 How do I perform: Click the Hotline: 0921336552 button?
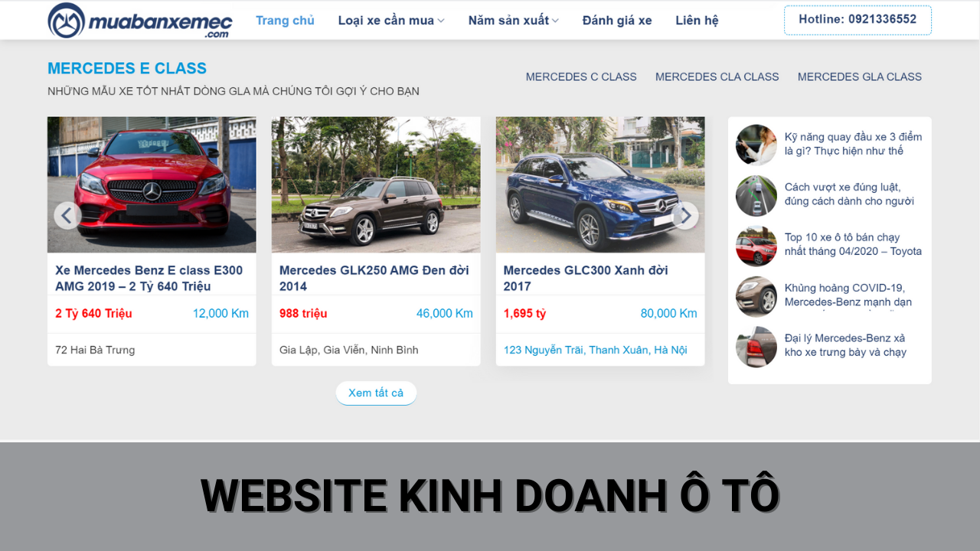pyautogui.click(x=857, y=20)
